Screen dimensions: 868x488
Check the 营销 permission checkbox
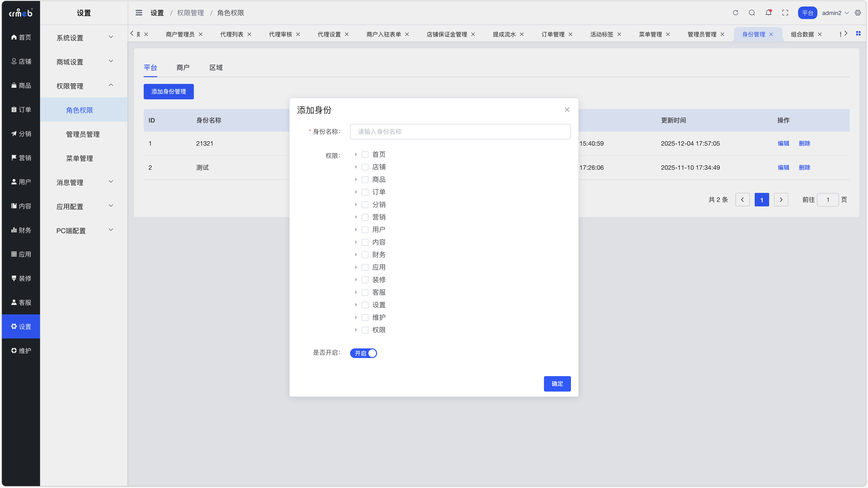point(365,217)
